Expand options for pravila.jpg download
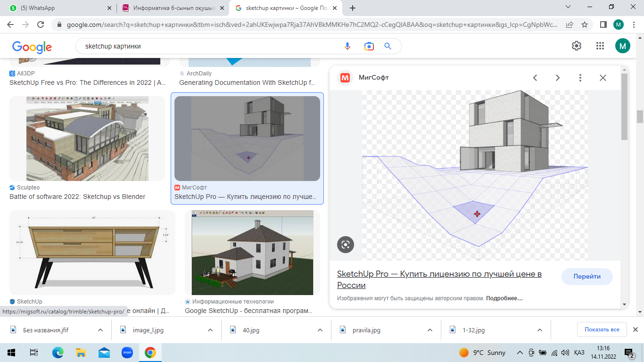The height and width of the screenshot is (362, 644). (429, 330)
